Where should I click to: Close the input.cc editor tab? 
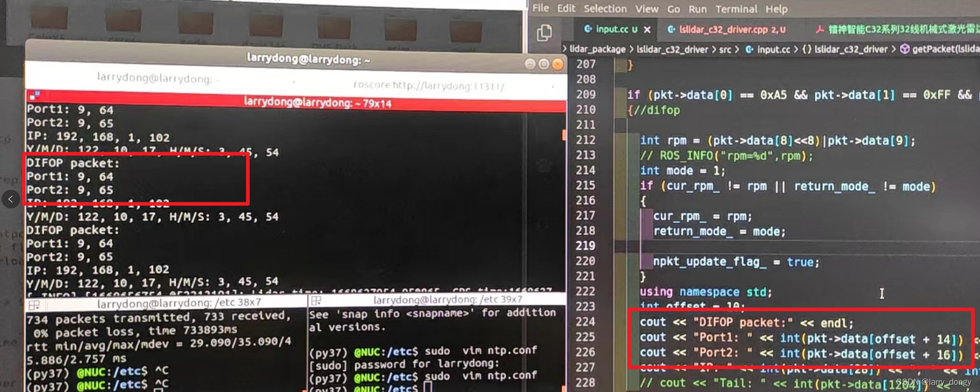pyautogui.click(x=647, y=30)
